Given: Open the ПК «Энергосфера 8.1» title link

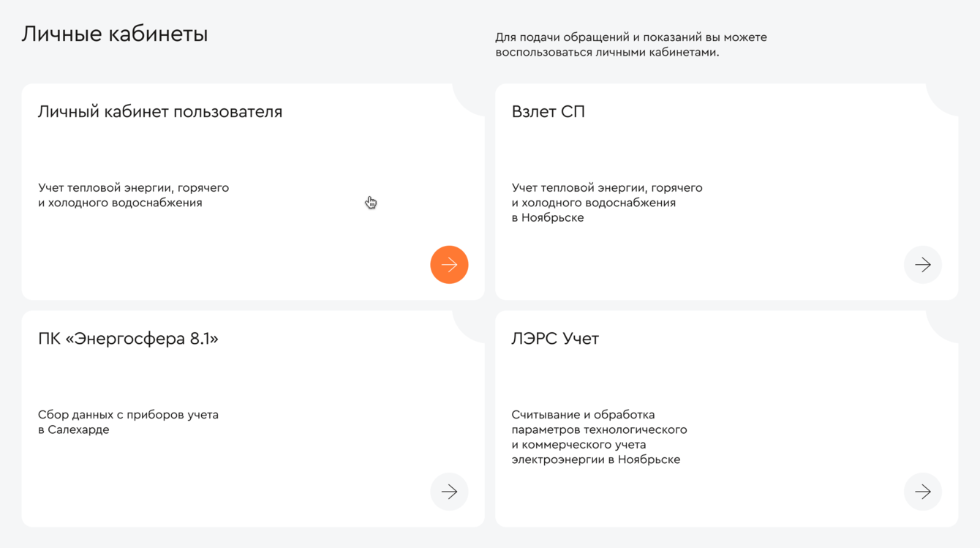Looking at the screenshot, I should click(128, 339).
